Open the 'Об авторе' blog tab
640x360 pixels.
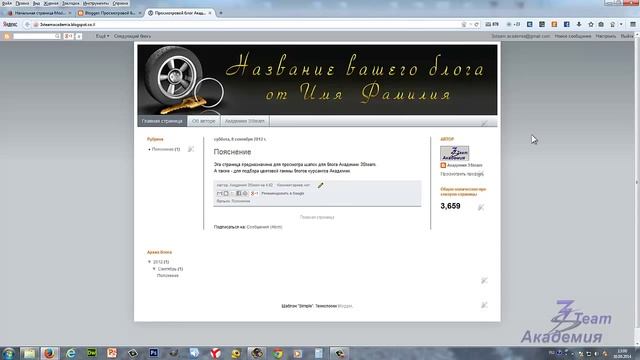point(203,121)
